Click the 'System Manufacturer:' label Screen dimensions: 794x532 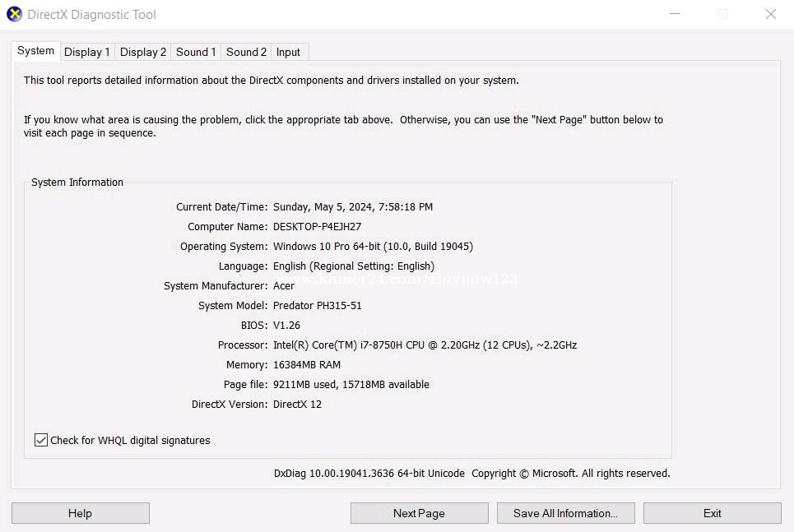pyautogui.click(x=216, y=286)
